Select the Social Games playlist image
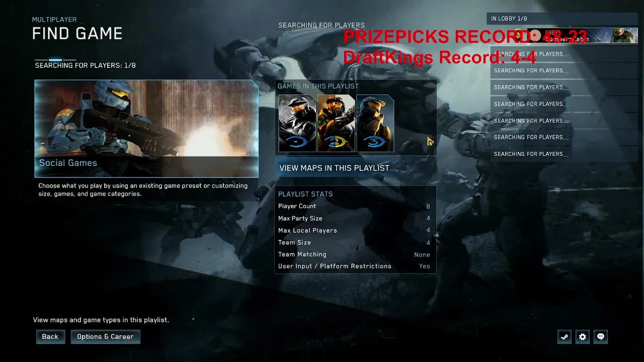644x362 pixels. (146, 129)
